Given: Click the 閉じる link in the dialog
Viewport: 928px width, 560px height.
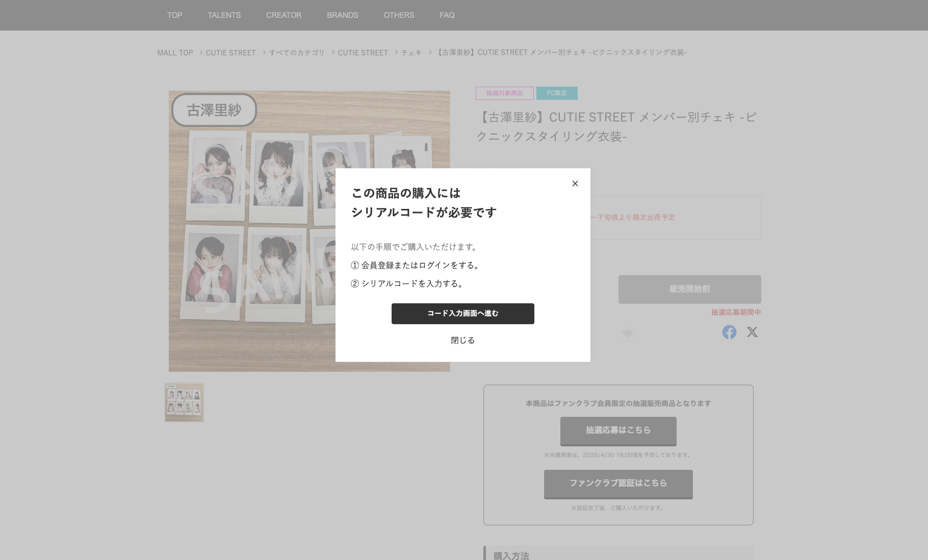Looking at the screenshot, I should (x=462, y=340).
